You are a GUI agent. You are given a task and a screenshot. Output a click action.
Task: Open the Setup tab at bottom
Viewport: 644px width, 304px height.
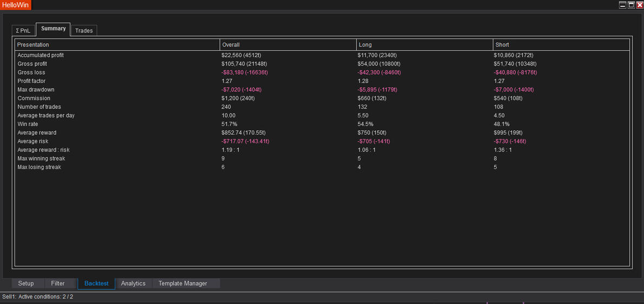point(26,283)
